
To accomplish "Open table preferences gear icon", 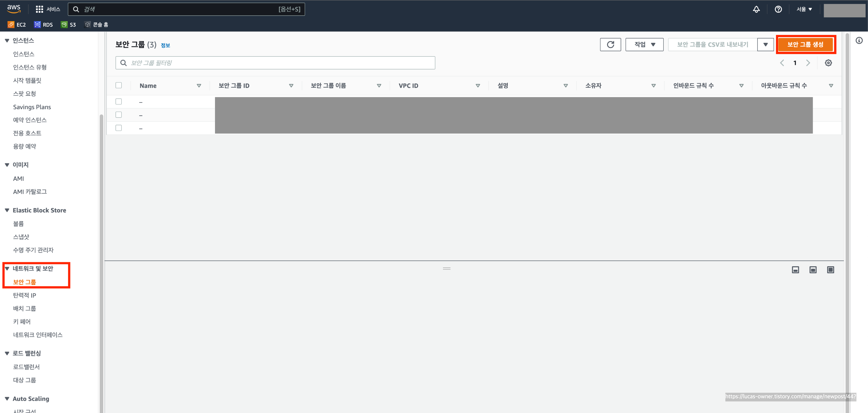I will (x=828, y=63).
